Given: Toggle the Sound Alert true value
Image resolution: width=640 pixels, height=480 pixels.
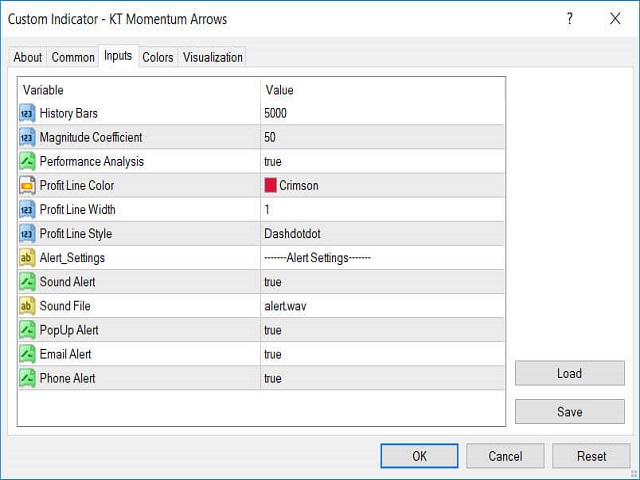Looking at the screenshot, I should [x=382, y=282].
